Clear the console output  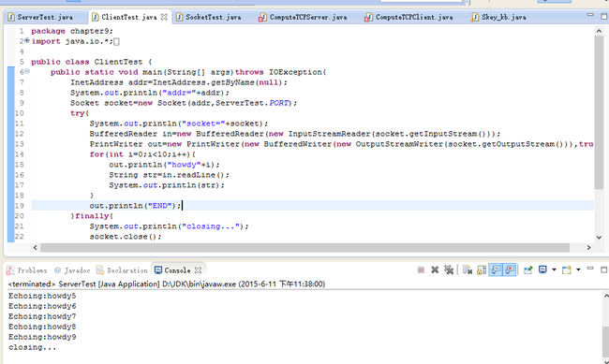coord(468,269)
